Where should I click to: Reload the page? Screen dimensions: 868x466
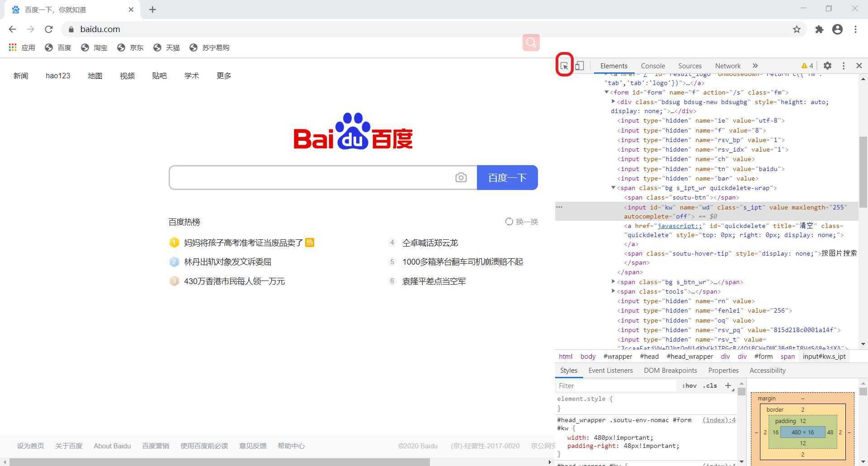(49, 29)
